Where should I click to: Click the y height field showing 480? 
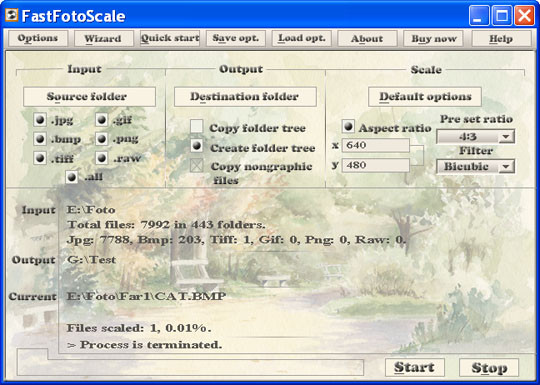pos(375,165)
